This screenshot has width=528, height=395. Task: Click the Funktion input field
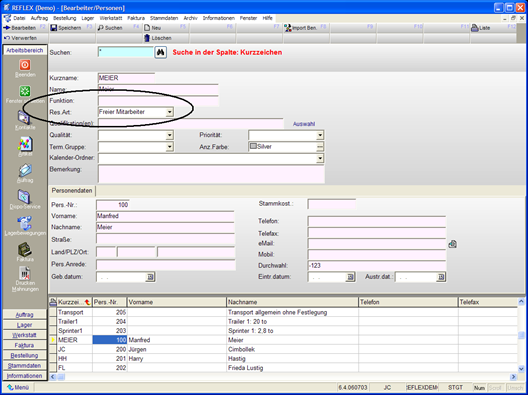pos(158,101)
